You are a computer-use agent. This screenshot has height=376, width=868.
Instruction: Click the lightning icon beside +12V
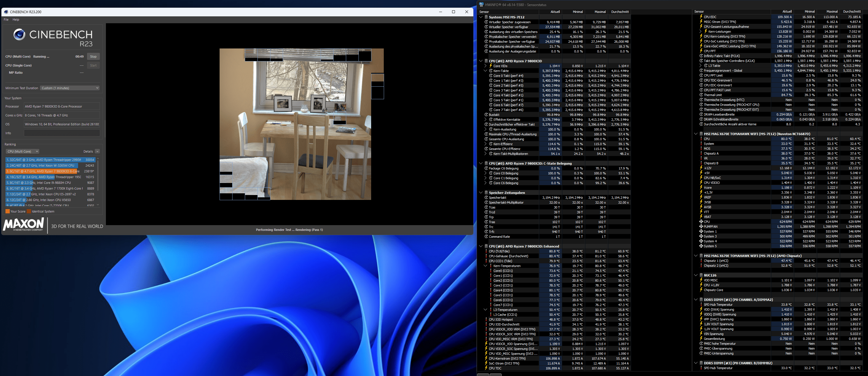click(701, 168)
